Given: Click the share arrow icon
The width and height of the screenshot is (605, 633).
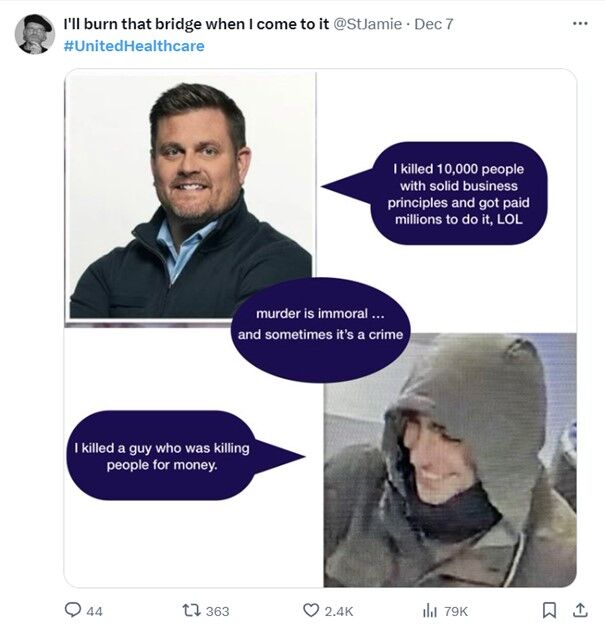Looking at the screenshot, I should 578,610.
